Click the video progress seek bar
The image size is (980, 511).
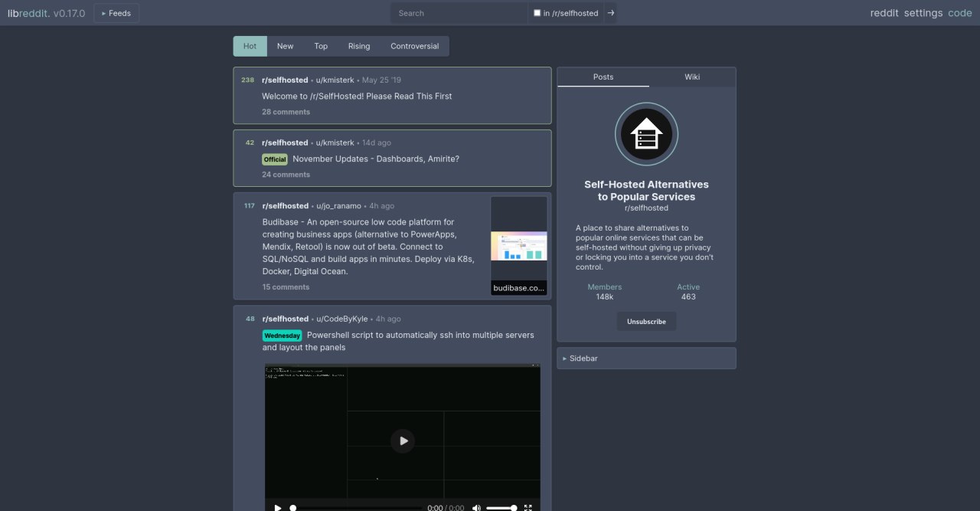pyautogui.click(x=356, y=508)
